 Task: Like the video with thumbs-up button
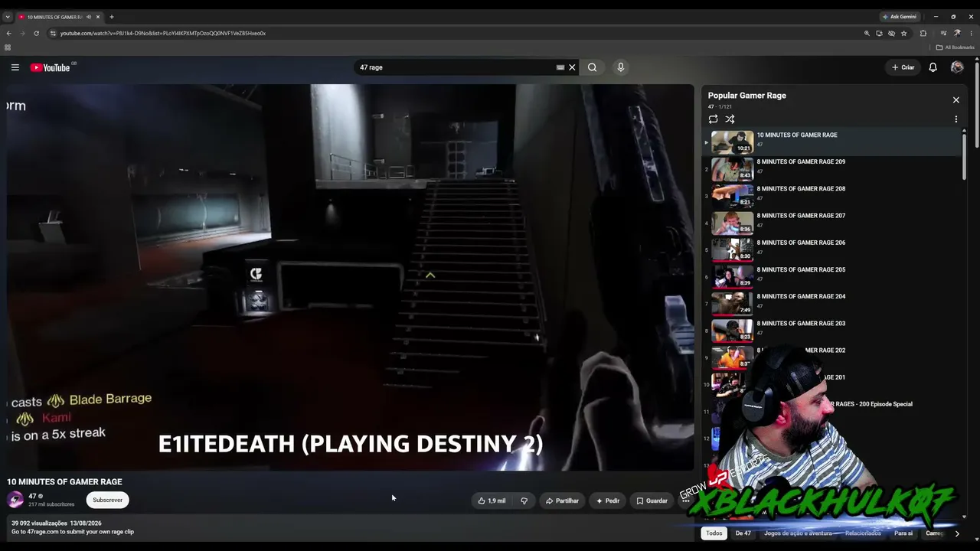click(x=492, y=500)
